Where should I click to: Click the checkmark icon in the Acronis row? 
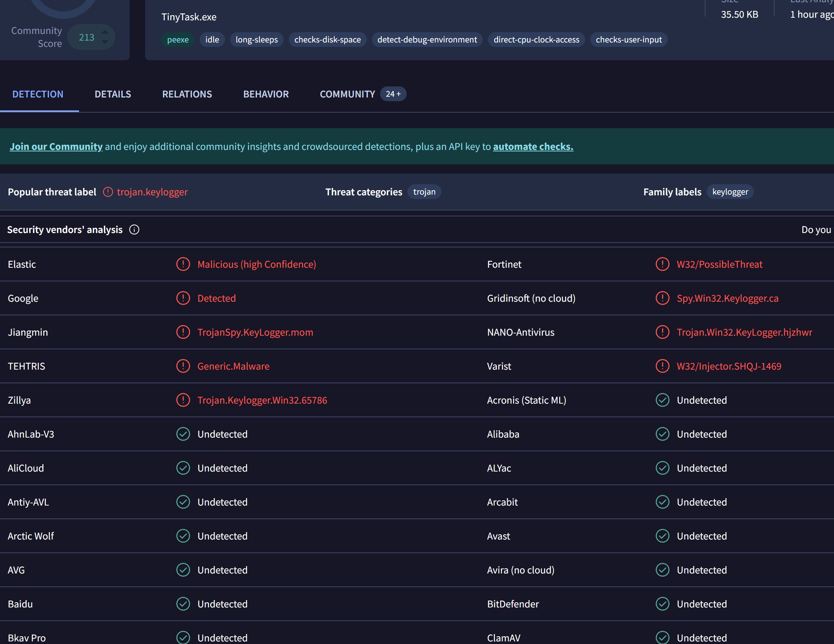click(663, 400)
